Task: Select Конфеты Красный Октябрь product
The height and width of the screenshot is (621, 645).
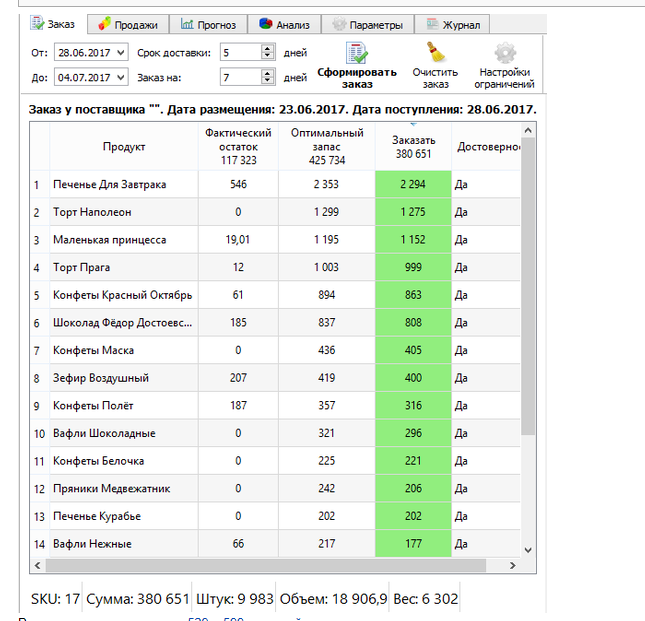Action: pos(123,295)
